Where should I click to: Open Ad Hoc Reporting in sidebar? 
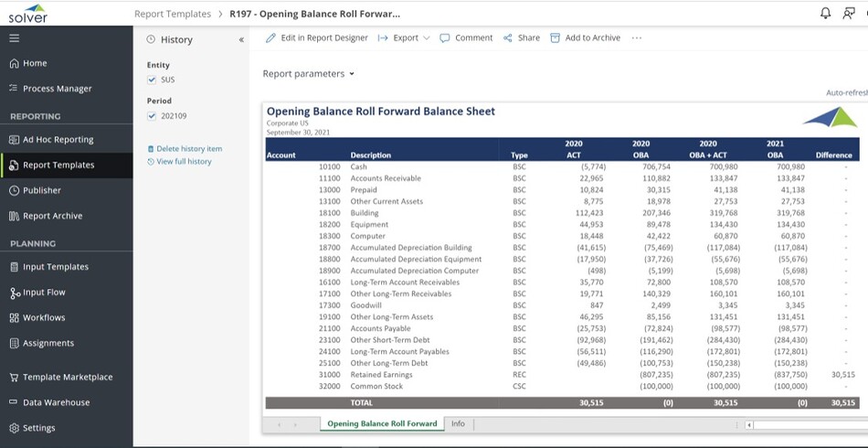[x=58, y=140]
